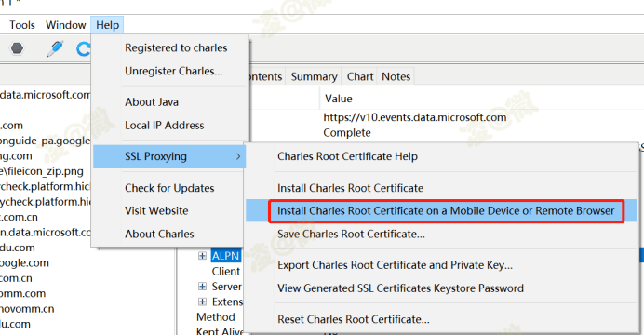Select omm.com host entry
This screenshot has width=644, height=335.
coord(23,293)
